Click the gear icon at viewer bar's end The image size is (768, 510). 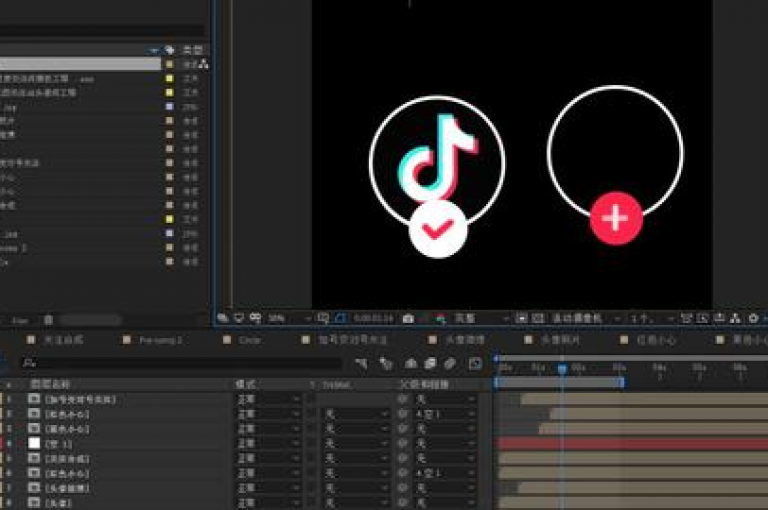[753, 318]
